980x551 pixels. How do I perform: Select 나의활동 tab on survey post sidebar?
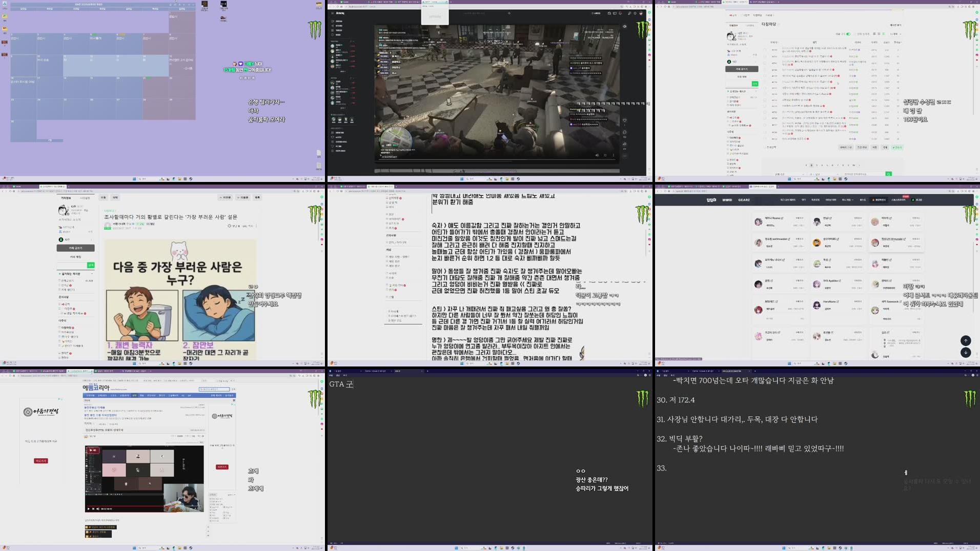click(85, 198)
